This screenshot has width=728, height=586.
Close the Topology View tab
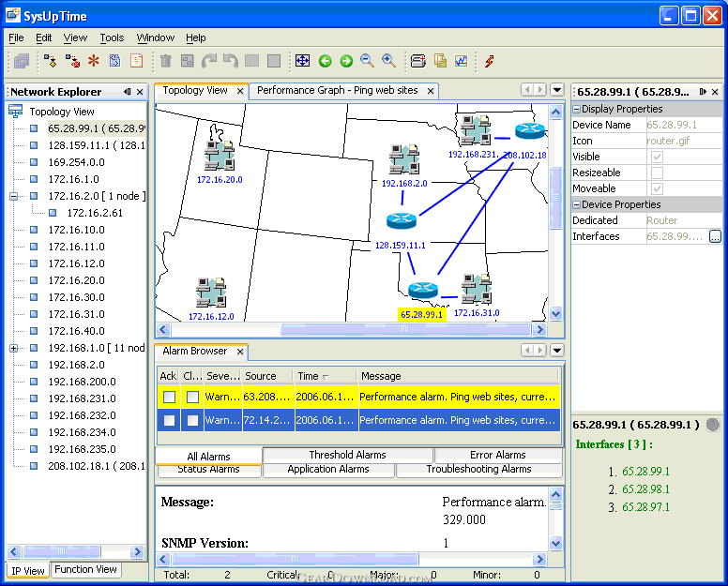tap(240, 91)
